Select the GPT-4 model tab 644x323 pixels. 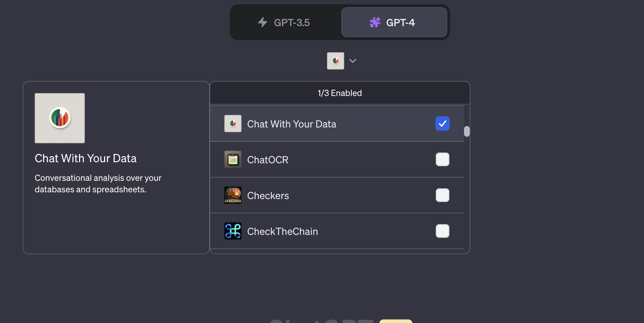395,22
